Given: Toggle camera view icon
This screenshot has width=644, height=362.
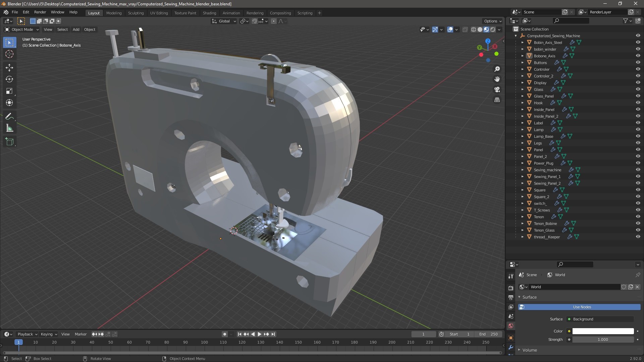Looking at the screenshot, I should 497,89.
